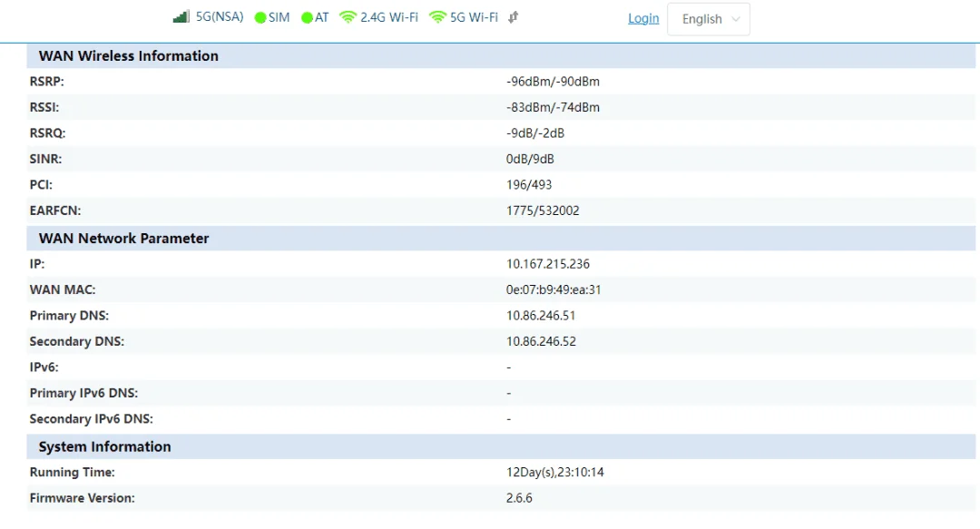Image resolution: width=980 pixels, height=529 pixels.
Task: Click the Primary IPv6 DNS: row label
Action: pos(83,393)
